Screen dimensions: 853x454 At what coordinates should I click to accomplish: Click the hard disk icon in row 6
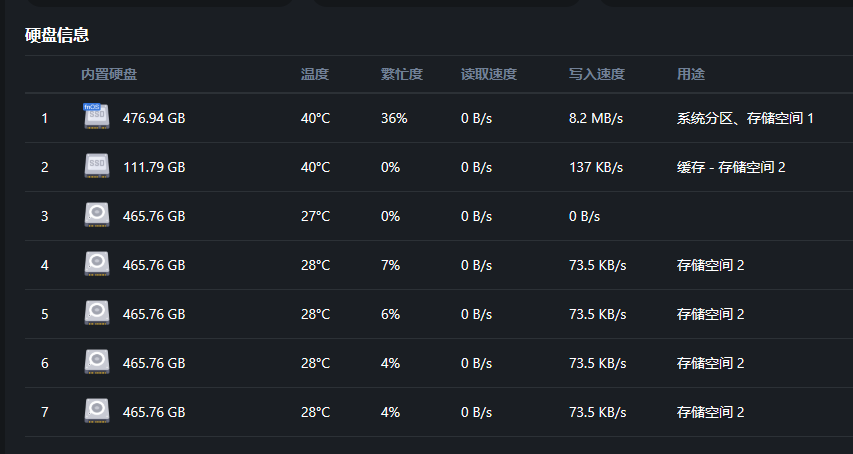point(95,362)
